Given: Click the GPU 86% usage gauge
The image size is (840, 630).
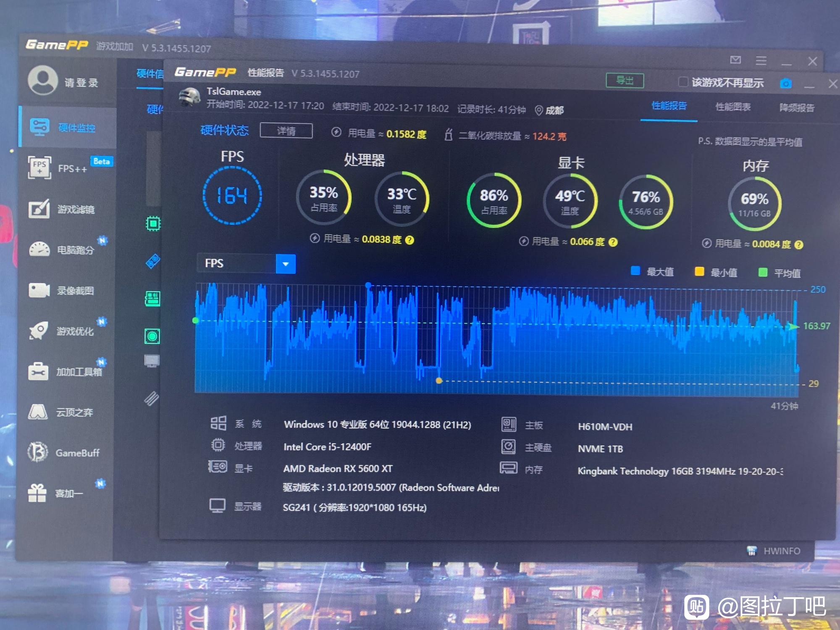Looking at the screenshot, I should [494, 200].
